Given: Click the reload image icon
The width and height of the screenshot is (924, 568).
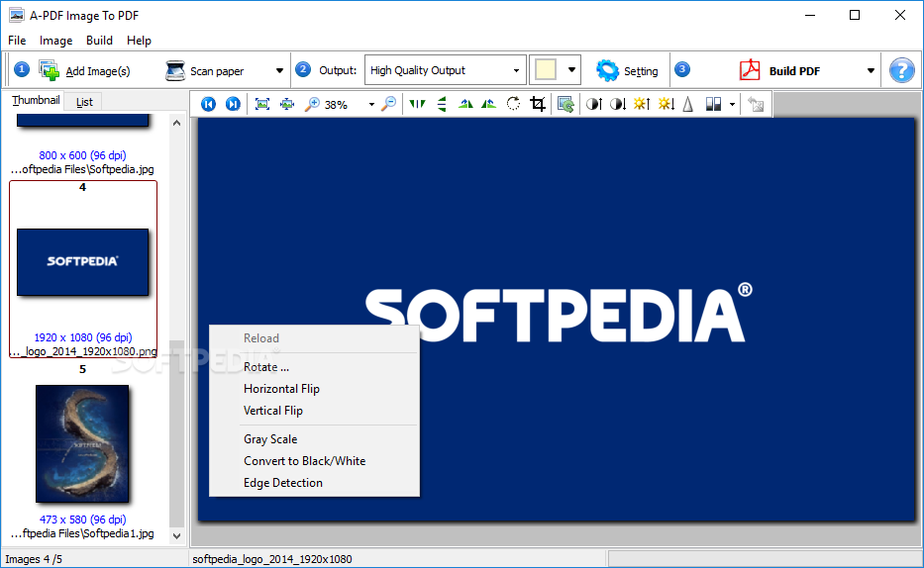Looking at the screenshot, I should 565,104.
